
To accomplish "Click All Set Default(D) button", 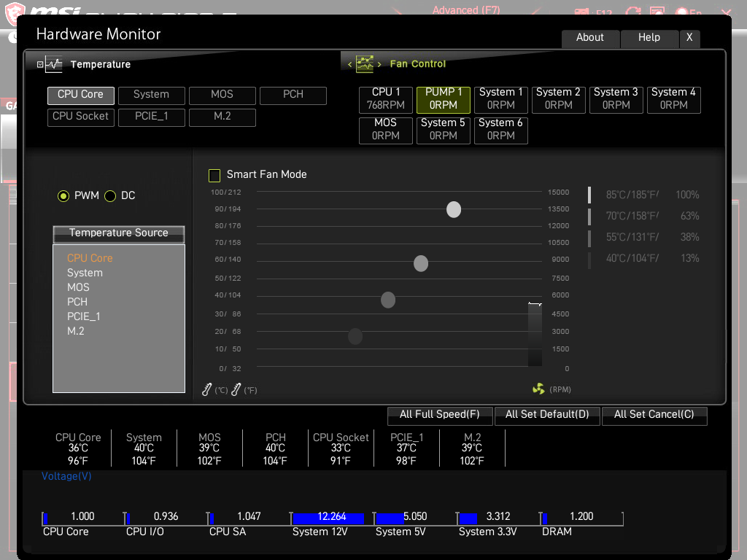I will coord(547,415).
